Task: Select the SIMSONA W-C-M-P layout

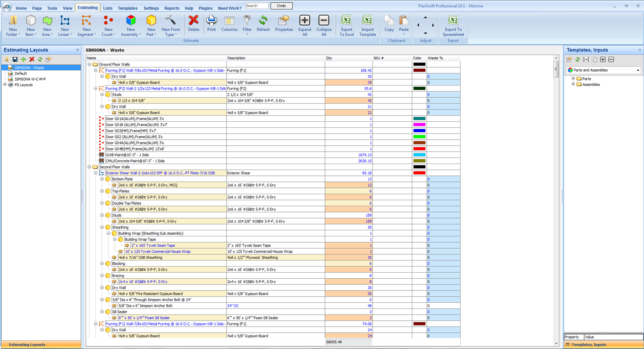Action: tap(30, 79)
